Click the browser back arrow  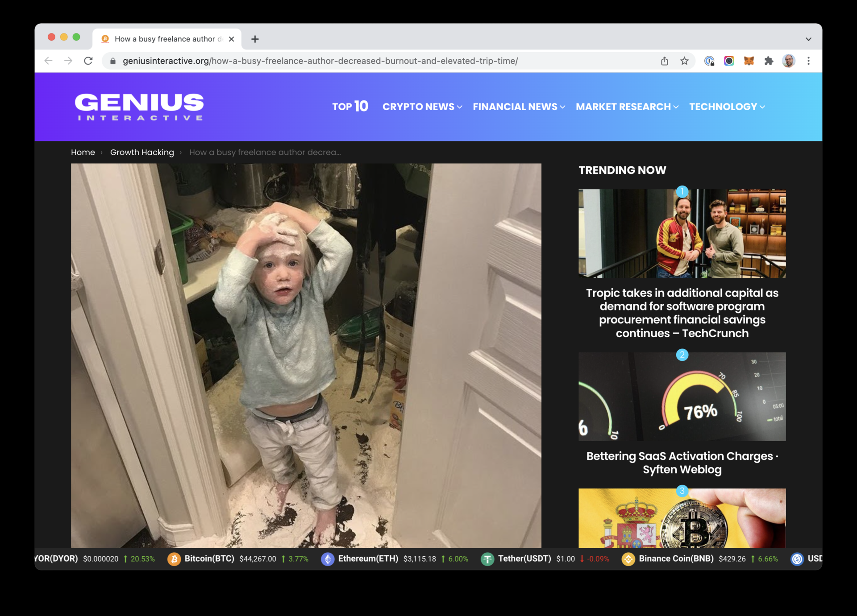tap(49, 61)
